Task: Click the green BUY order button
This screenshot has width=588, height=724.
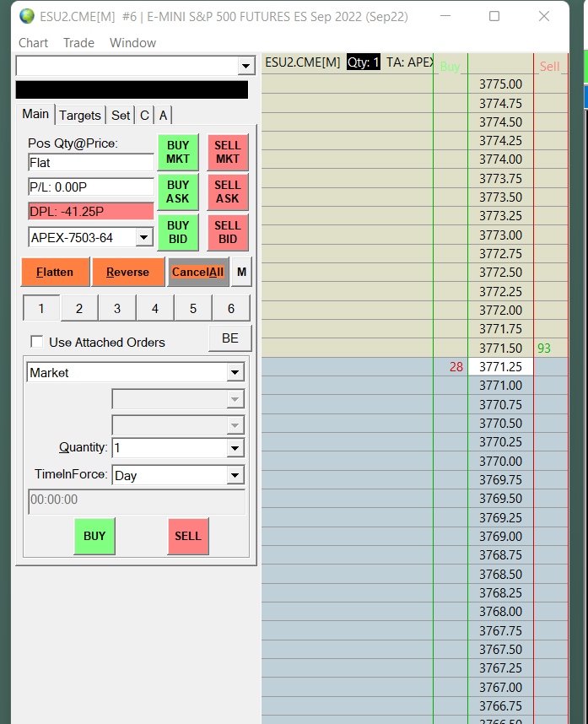Action: pos(94,536)
